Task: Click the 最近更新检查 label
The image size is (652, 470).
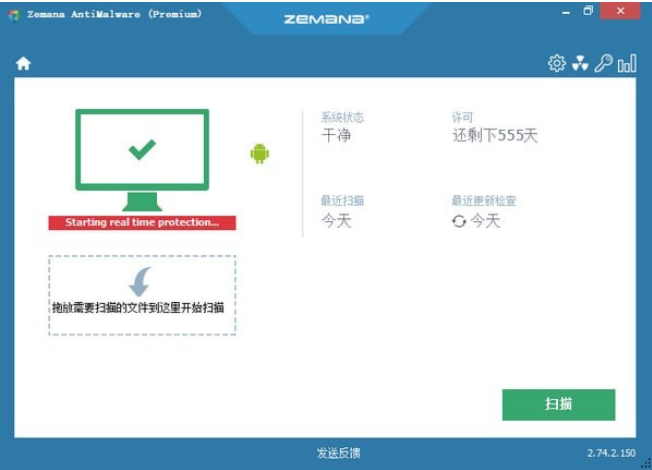Action: [484, 200]
